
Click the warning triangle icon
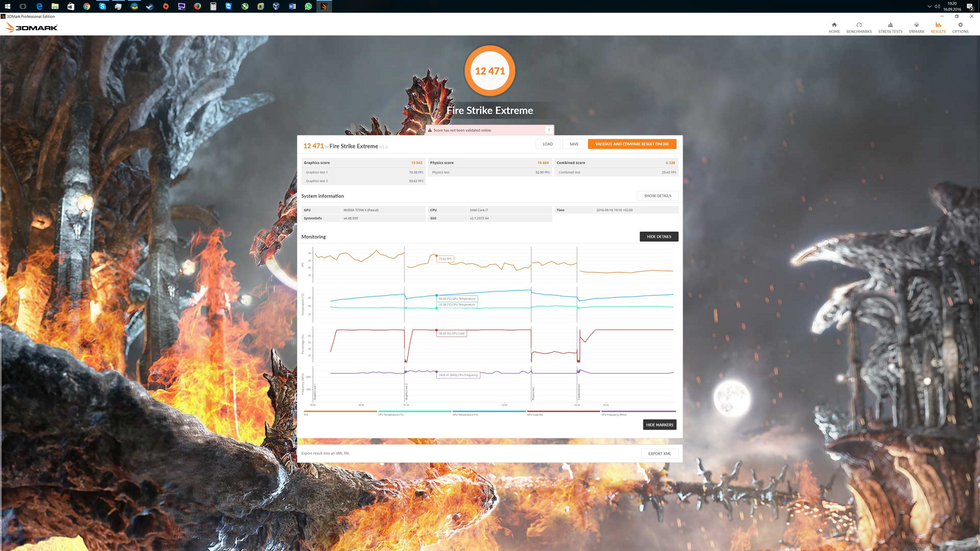pyautogui.click(x=430, y=130)
